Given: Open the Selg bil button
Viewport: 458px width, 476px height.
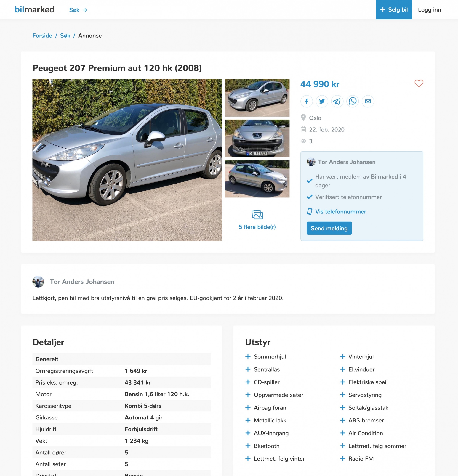Looking at the screenshot, I should [394, 10].
